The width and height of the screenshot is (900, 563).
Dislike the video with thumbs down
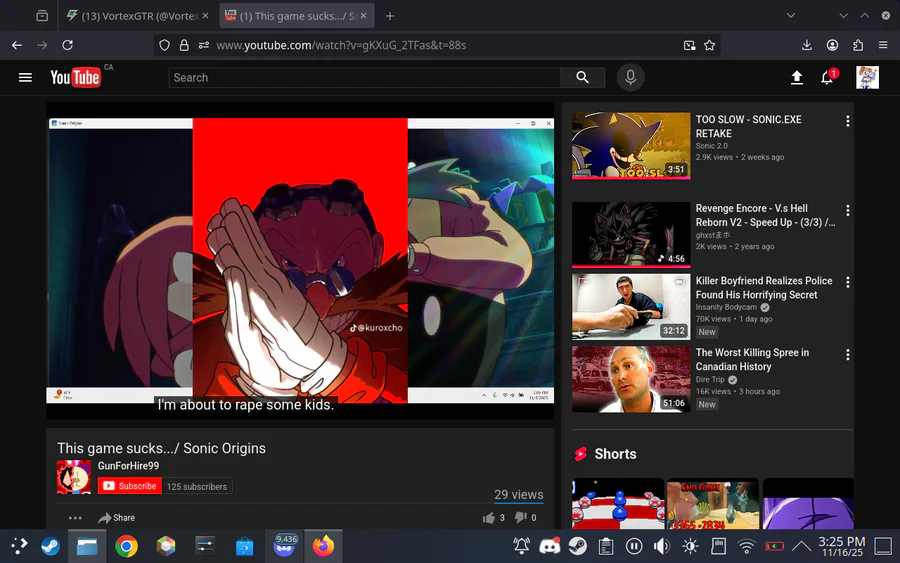click(x=521, y=518)
